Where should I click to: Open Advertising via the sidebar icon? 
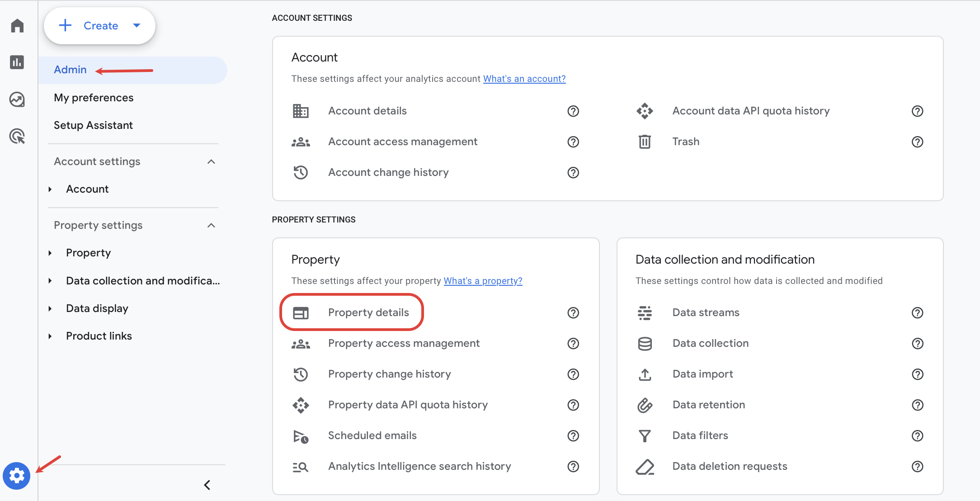pos(17,136)
